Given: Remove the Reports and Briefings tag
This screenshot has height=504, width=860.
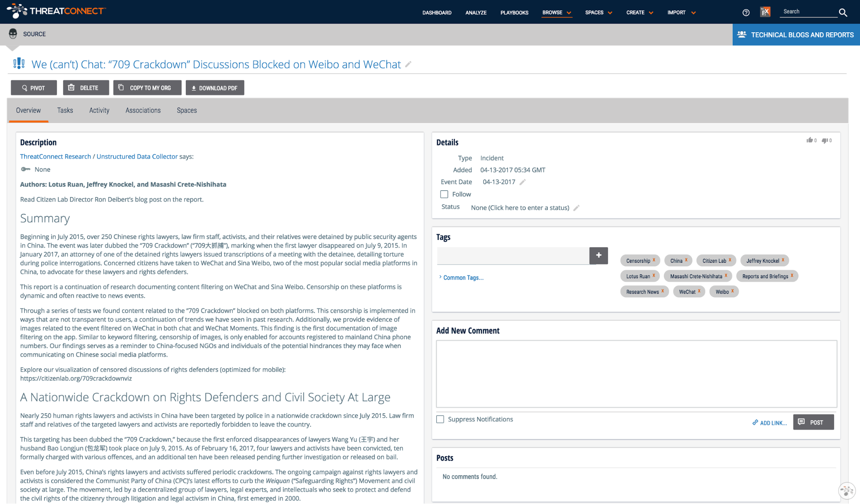Looking at the screenshot, I should [792, 275].
